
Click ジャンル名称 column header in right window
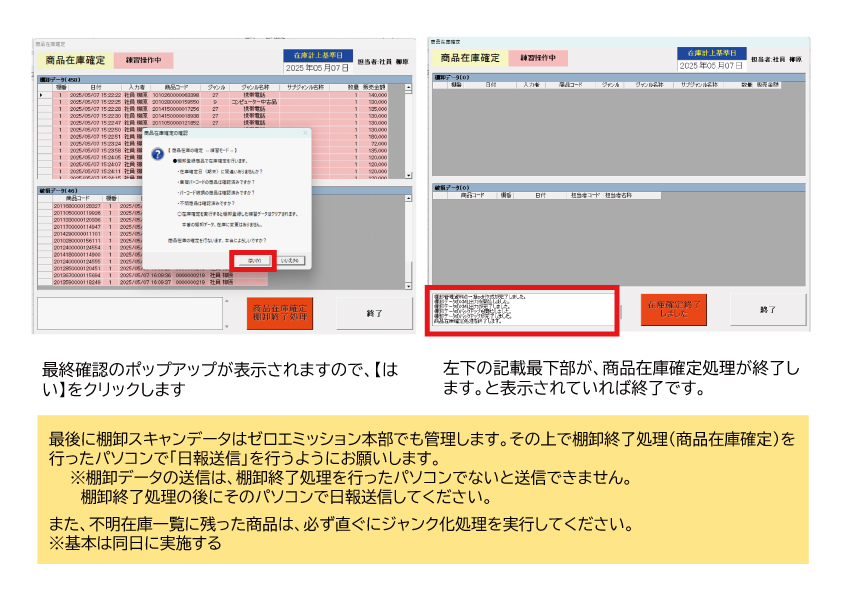tap(649, 86)
